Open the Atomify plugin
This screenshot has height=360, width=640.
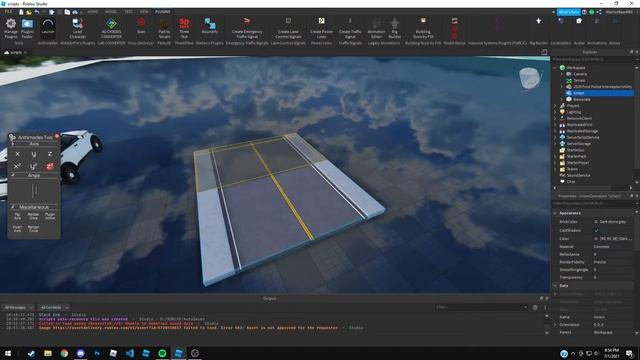point(210,26)
